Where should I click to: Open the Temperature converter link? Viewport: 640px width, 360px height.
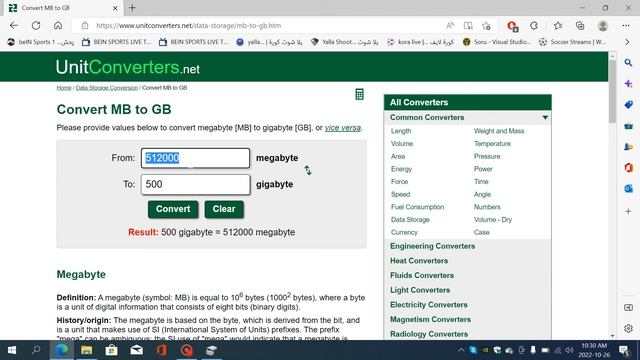point(492,144)
